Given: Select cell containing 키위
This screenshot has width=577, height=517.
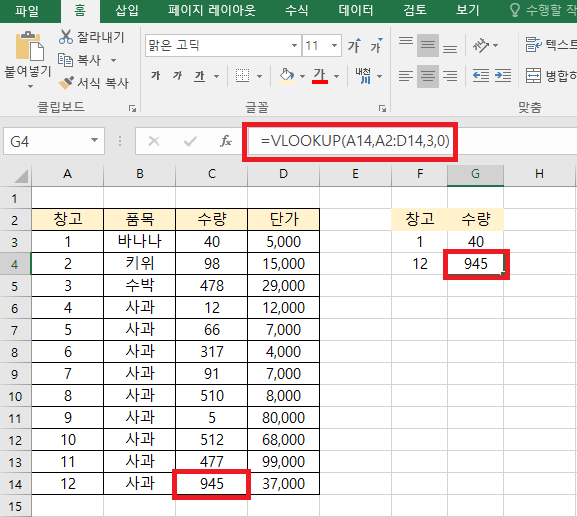Looking at the screenshot, I should coord(140,264).
